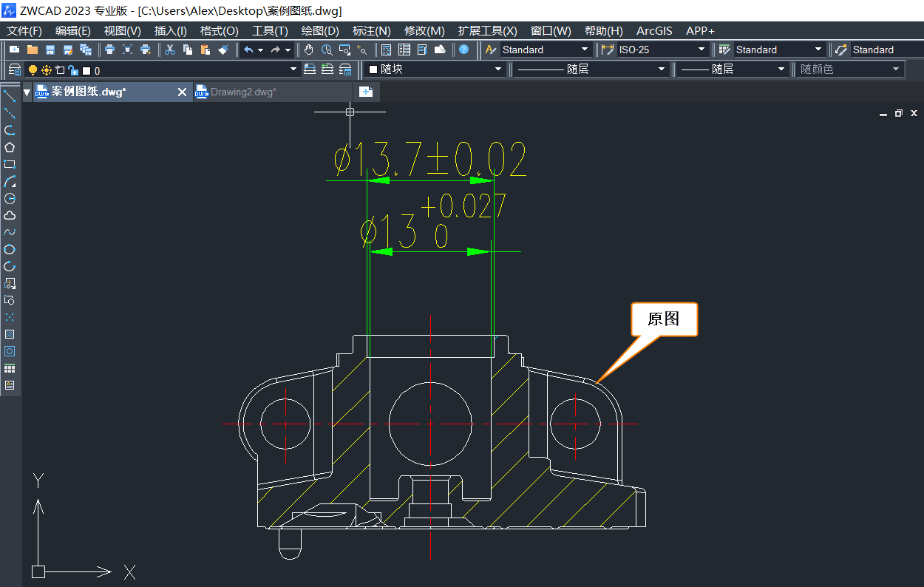Select the Ellipse tool
This screenshot has height=587, width=924.
10,249
